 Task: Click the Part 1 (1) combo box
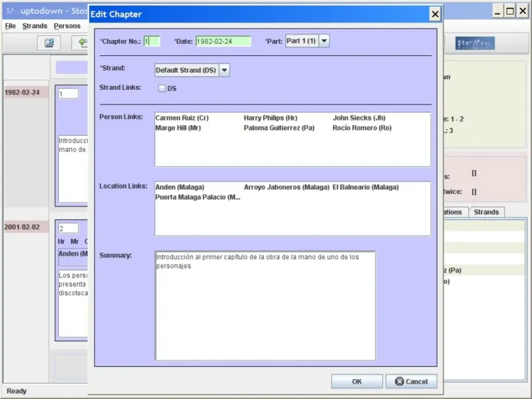[x=307, y=41]
